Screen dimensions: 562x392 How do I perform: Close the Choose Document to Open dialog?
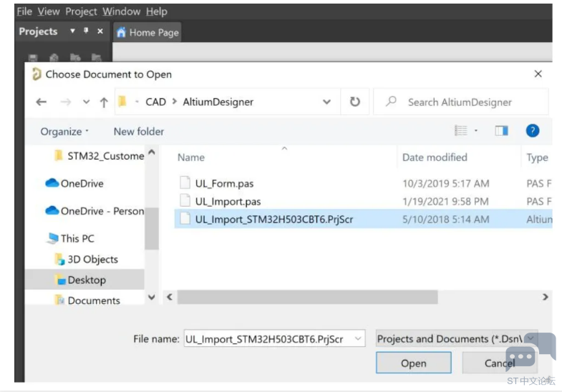pos(538,74)
